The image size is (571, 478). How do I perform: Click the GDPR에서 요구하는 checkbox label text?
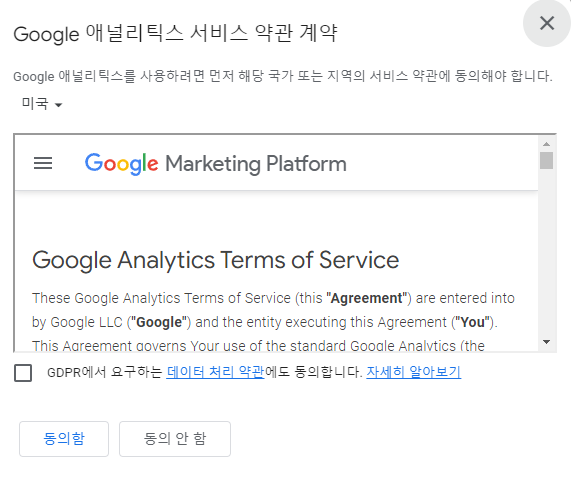click(105, 372)
